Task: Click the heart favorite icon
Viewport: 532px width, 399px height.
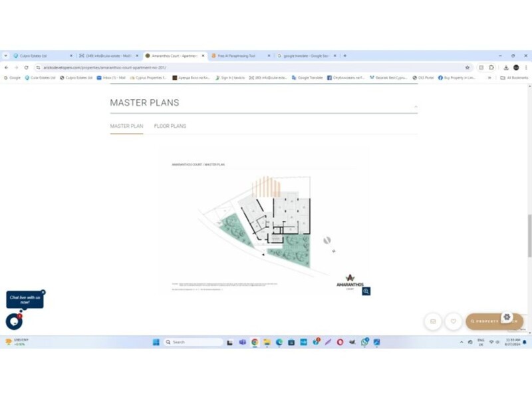Action: coord(453,321)
